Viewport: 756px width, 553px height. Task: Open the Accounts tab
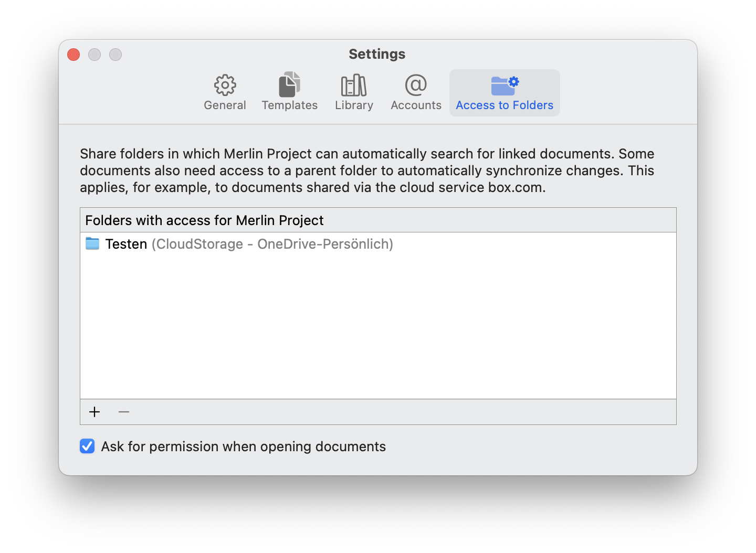tap(415, 92)
